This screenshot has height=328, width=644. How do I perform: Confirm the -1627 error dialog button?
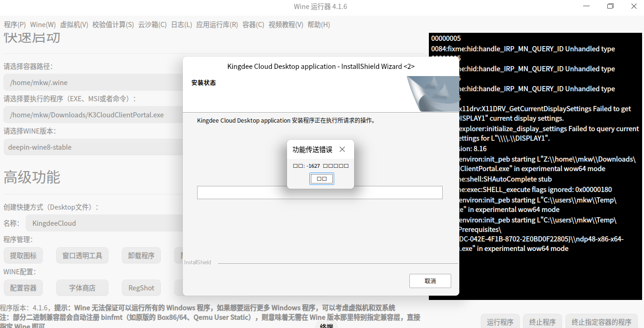pos(322,179)
